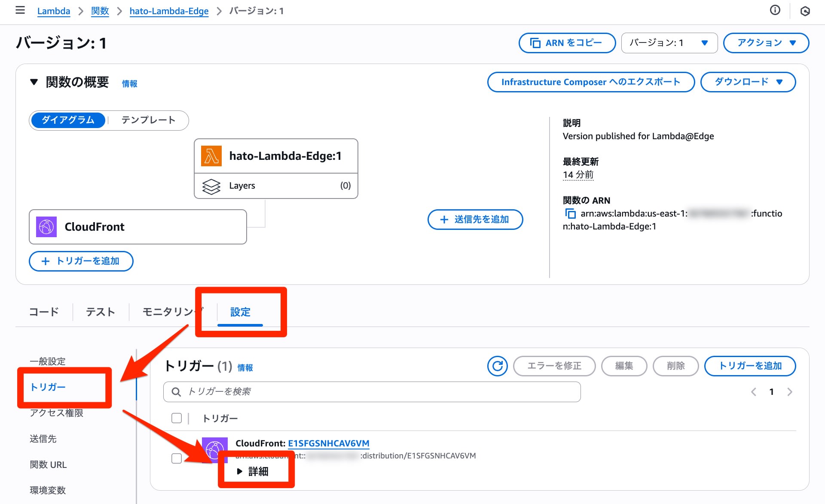Image resolution: width=825 pixels, height=504 pixels.
Task: Focus the trigger search field
Action: pyautogui.click(x=372, y=392)
